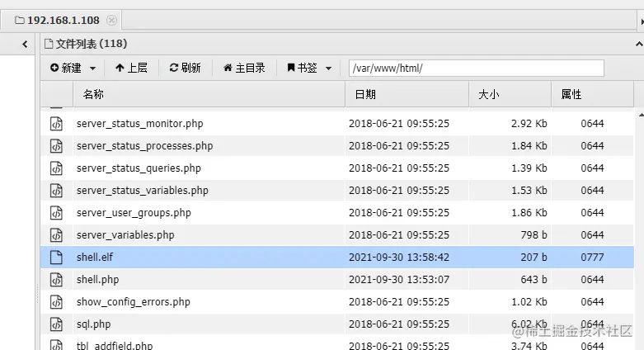Collapse the left sidebar with the chevron arrow

point(25,44)
